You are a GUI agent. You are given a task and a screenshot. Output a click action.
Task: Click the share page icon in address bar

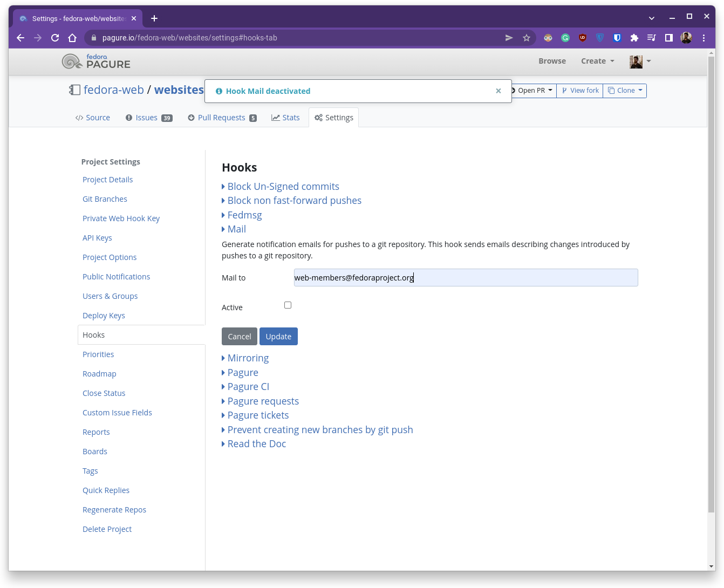[509, 38]
